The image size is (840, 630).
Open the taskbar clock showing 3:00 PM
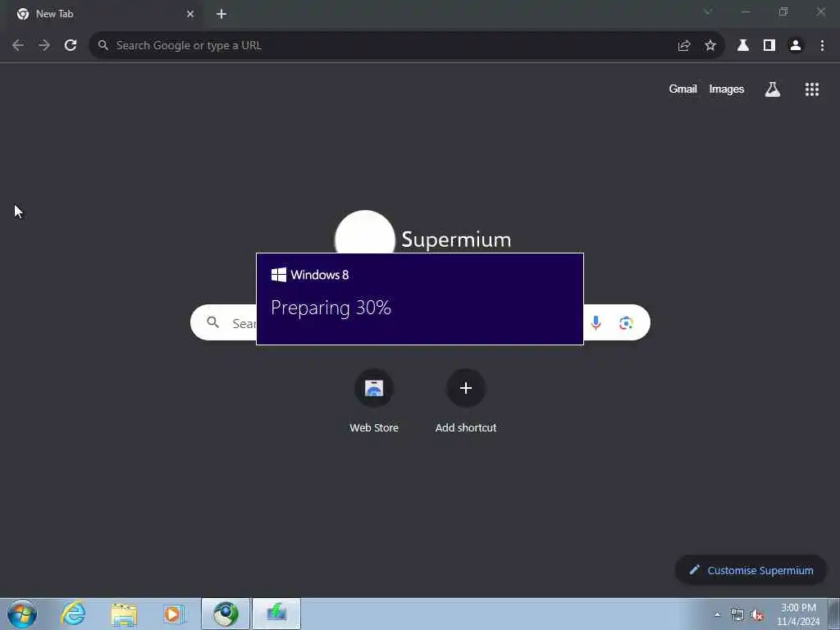[798, 614]
